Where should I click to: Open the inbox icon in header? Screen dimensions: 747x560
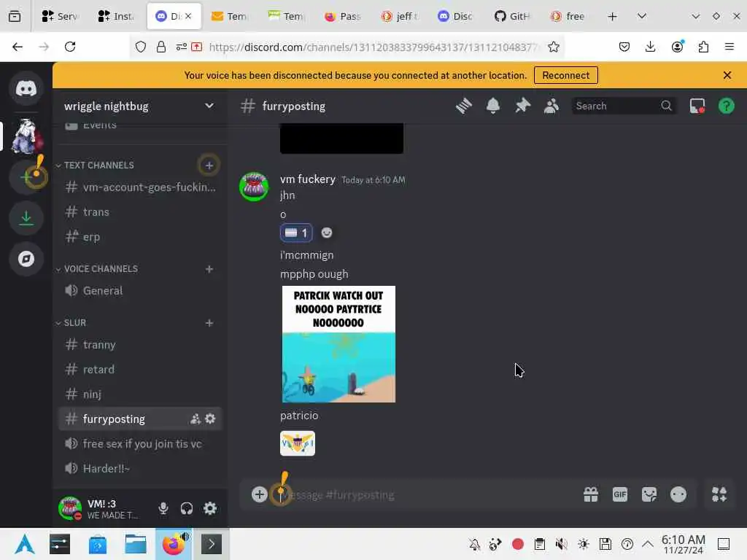point(697,106)
